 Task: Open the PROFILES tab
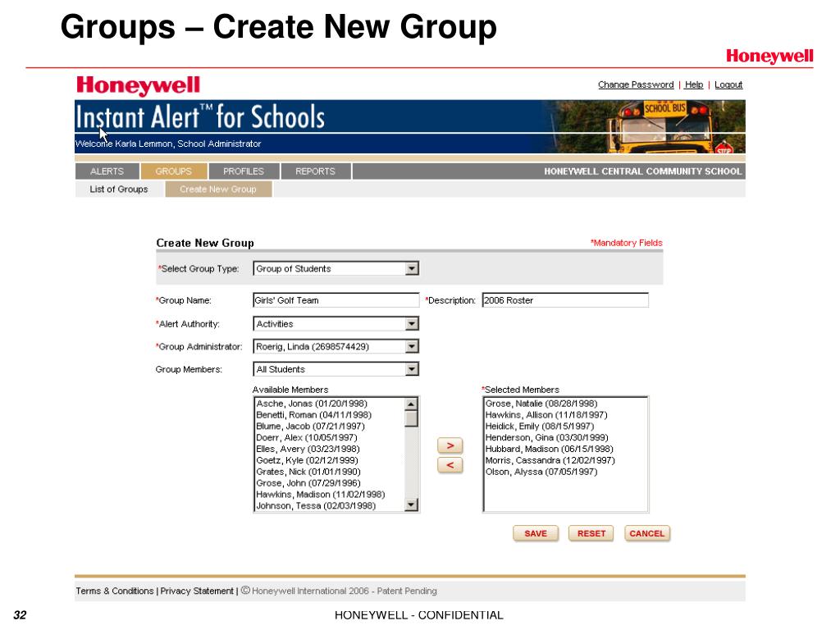point(244,171)
